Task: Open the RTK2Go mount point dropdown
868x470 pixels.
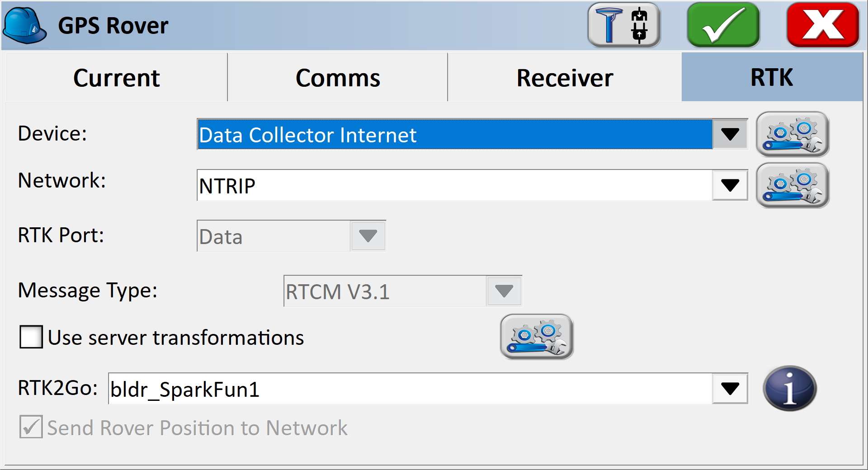Action: [x=729, y=388]
